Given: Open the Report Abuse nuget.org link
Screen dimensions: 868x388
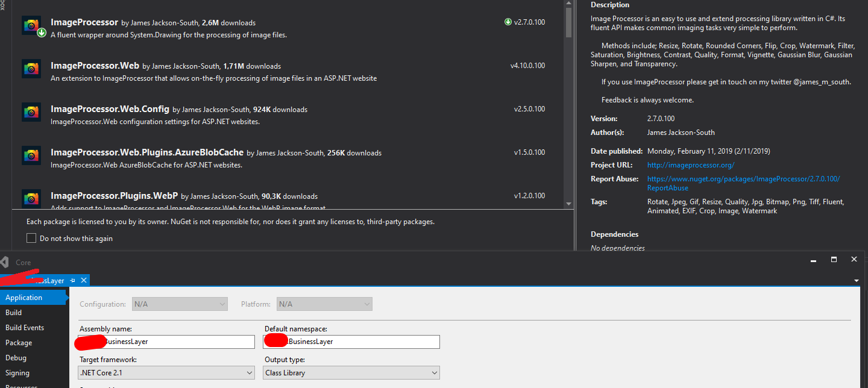Looking at the screenshot, I should click(743, 183).
